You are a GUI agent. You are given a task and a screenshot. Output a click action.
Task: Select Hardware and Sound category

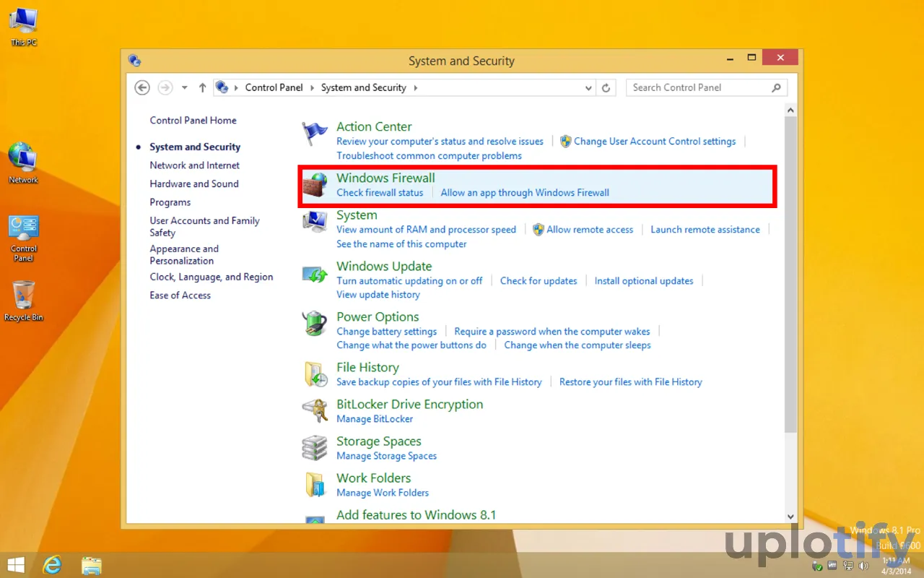(194, 184)
